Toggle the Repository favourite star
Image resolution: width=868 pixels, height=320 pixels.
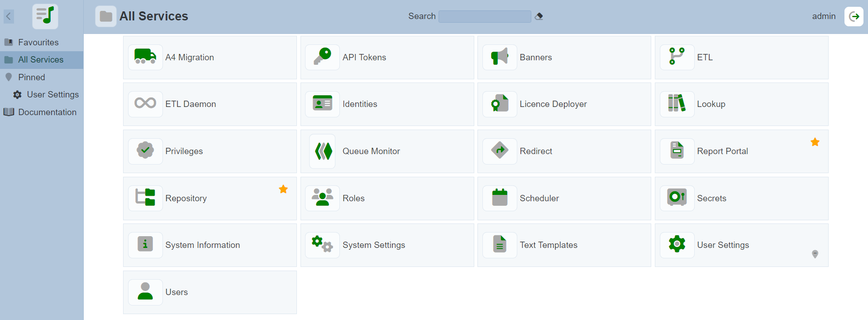pos(283,189)
